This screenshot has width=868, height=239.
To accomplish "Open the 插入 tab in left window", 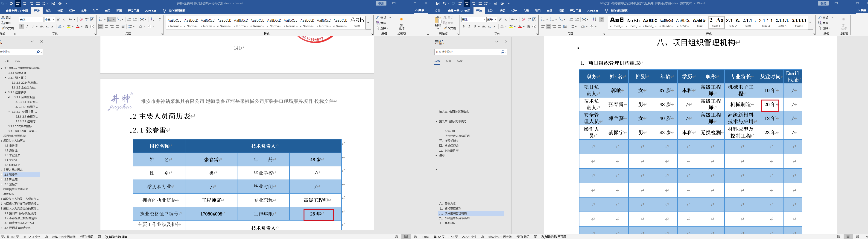I will 49,11.
